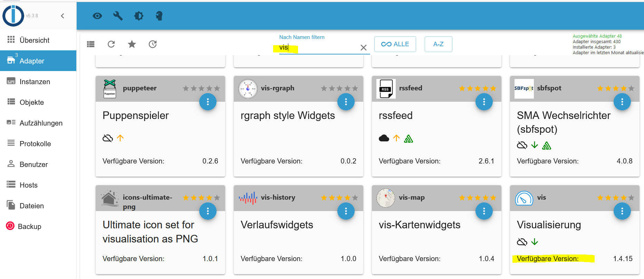This screenshot has width=644, height=279.
Task: Select Adapter in the sidebar
Action: (x=38, y=61)
